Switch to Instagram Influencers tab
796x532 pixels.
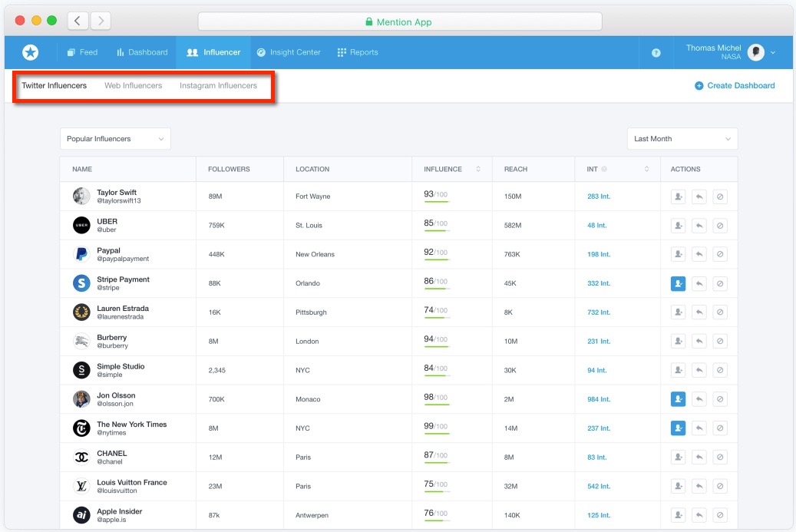tap(218, 85)
